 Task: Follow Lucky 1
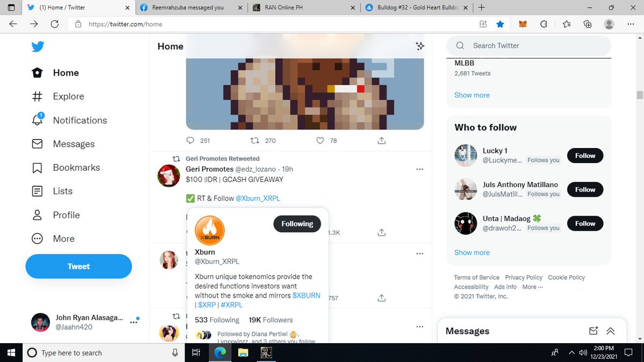tap(585, 156)
